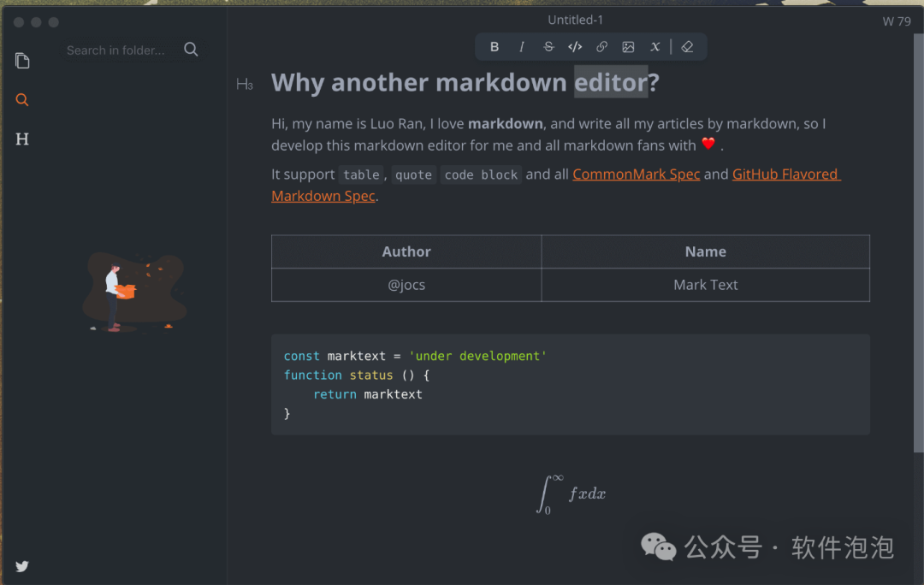This screenshot has height=585, width=924.
Task: Apply bold formatting from floating toolbar
Action: (495, 46)
